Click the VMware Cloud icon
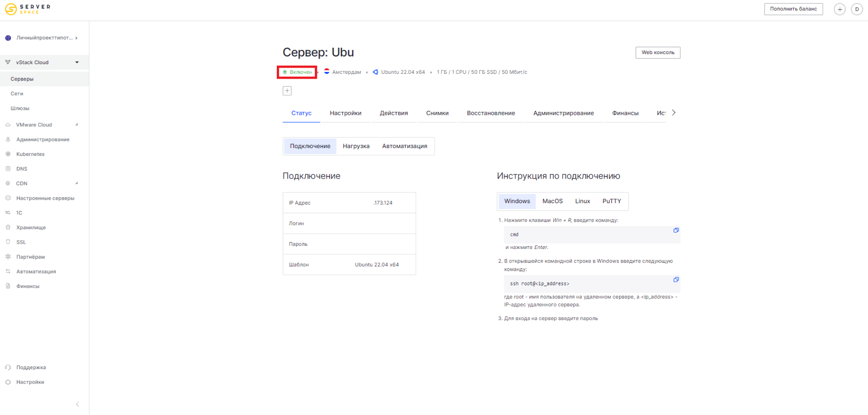 coord(8,124)
